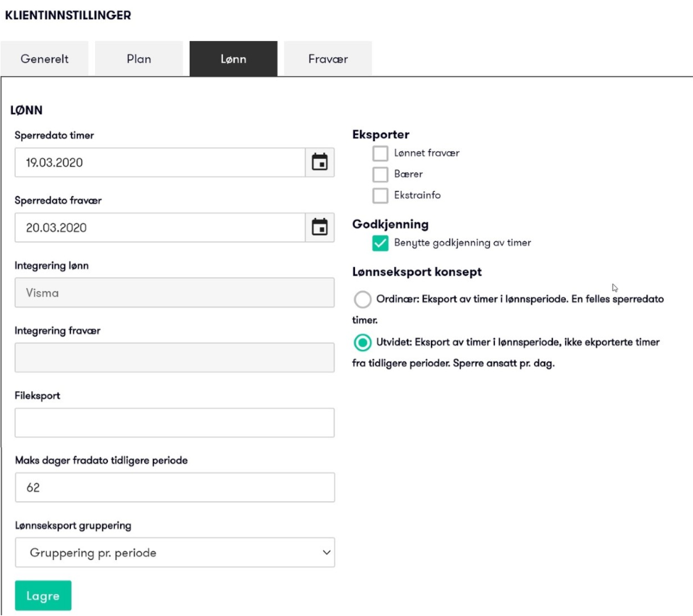Select the Lønn tab
Image resolution: width=693 pixels, height=616 pixels.
point(234,59)
